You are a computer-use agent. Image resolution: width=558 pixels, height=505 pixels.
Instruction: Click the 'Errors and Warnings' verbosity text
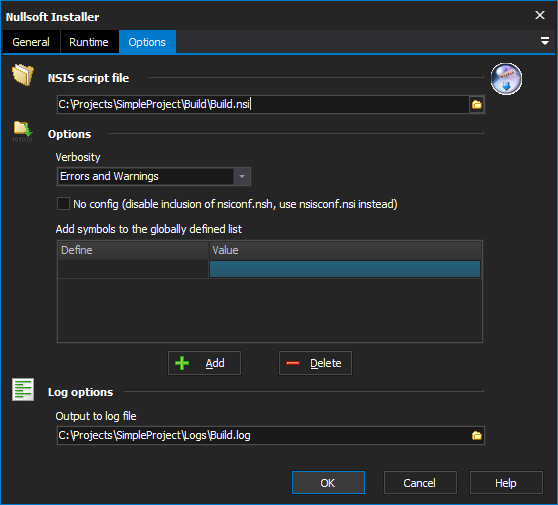(x=109, y=176)
